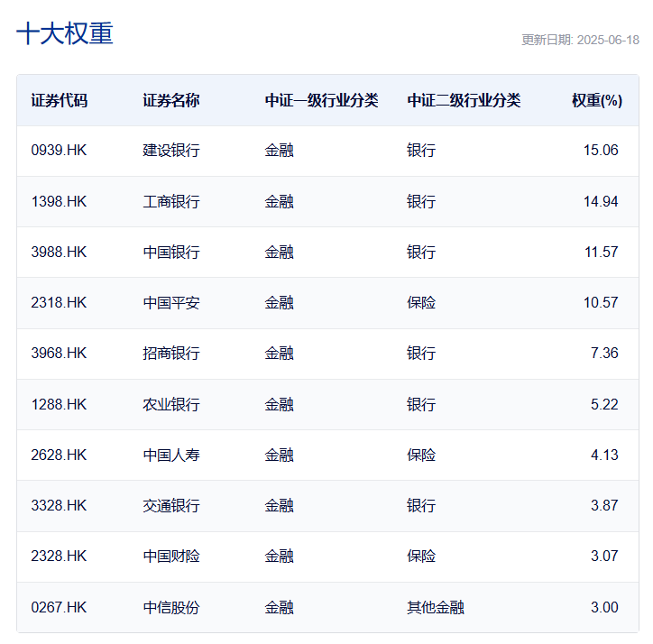Click stock code 2628.HK
Screen dimensions: 653x644
(x=59, y=455)
